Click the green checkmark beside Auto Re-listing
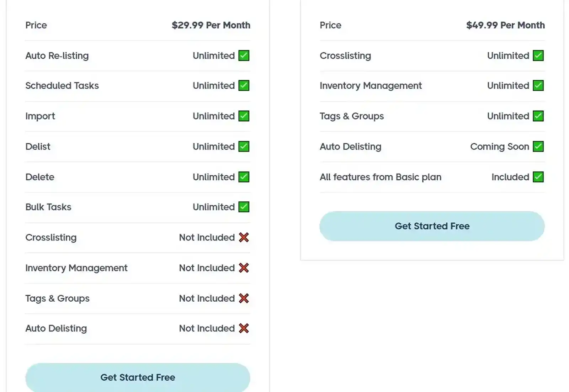Image resolution: width=569 pixels, height=392 pixels. click(244, 55)
